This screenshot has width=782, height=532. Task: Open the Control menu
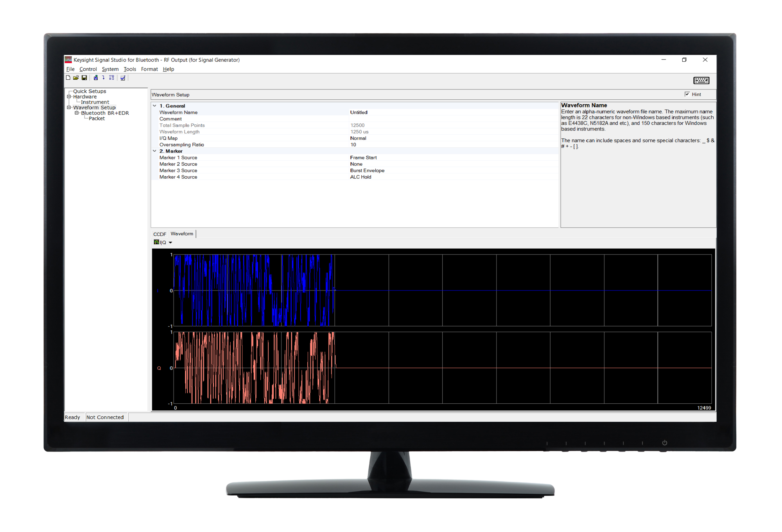[x=88, y=69]
